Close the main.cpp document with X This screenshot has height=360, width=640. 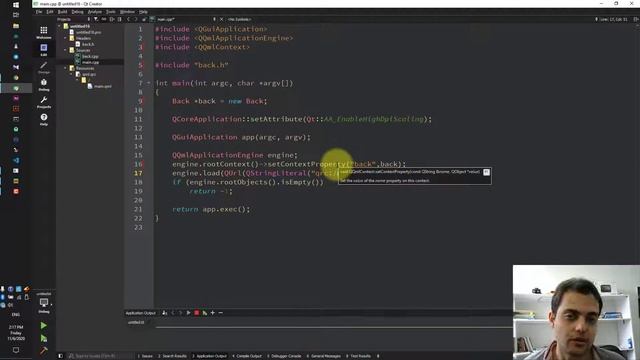pyautogui.click(x=222, y=19)
